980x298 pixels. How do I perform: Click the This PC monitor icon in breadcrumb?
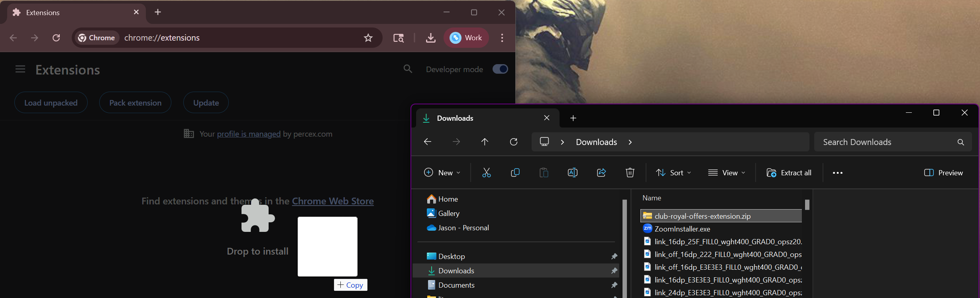click(x=544, y=142)
